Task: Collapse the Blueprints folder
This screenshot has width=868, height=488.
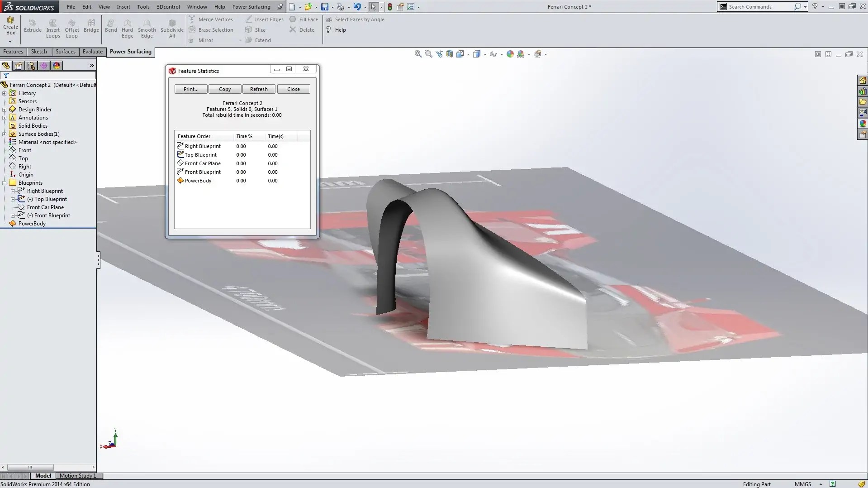Action: tap(5, 183)
